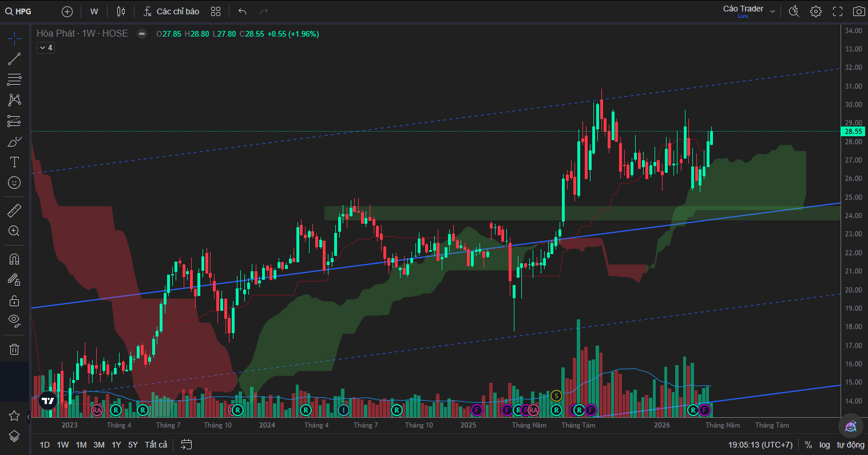Open the go to date calendar icon
This screenshot has height=455, width=868.
[x=187, y=444]
